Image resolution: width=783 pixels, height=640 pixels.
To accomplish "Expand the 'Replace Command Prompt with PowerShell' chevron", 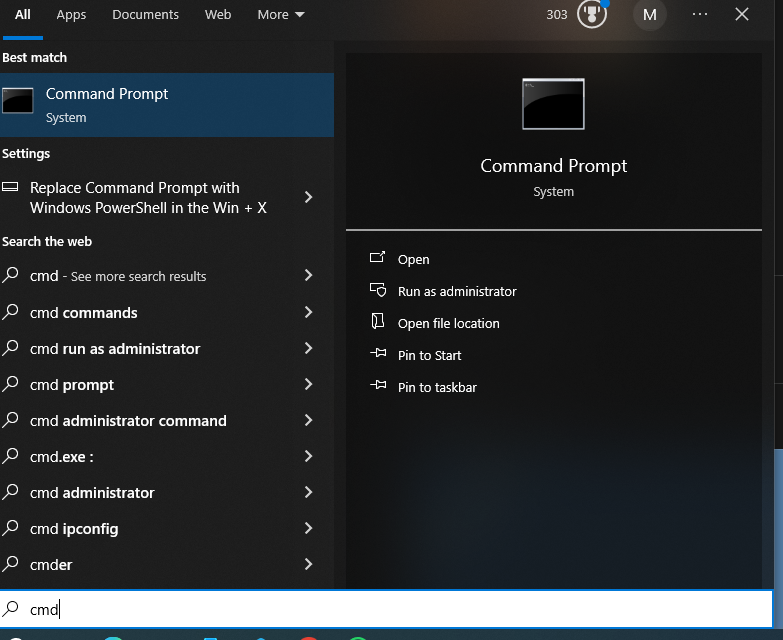I will click(309, 197).
